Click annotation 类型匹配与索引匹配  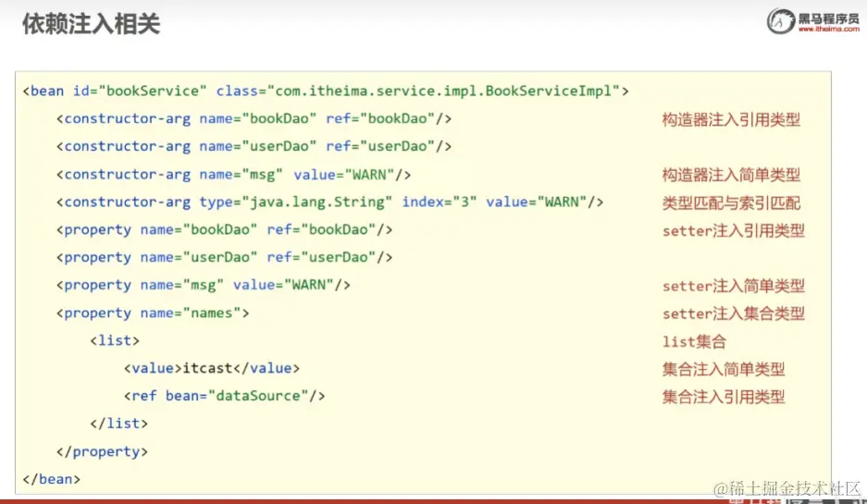(x=731, y=203)
